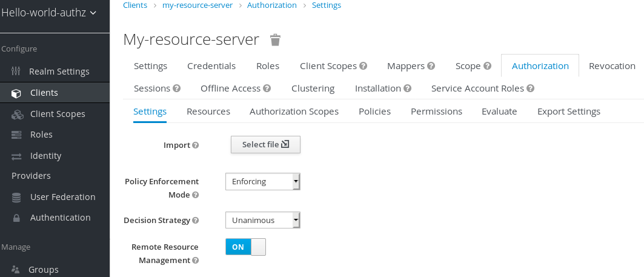Viewport: 644px width, 277px height.
Task: Follow the Clients breadcrumb link
Action: [x=135, y=5]
